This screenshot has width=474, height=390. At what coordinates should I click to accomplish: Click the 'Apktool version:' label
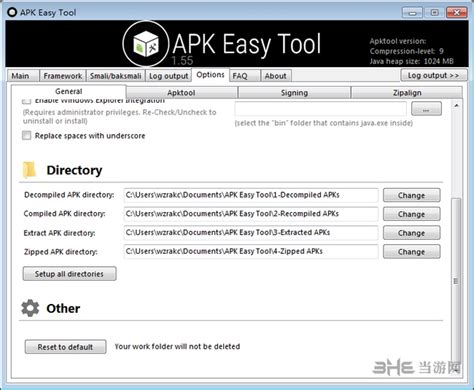coord(398,41)
